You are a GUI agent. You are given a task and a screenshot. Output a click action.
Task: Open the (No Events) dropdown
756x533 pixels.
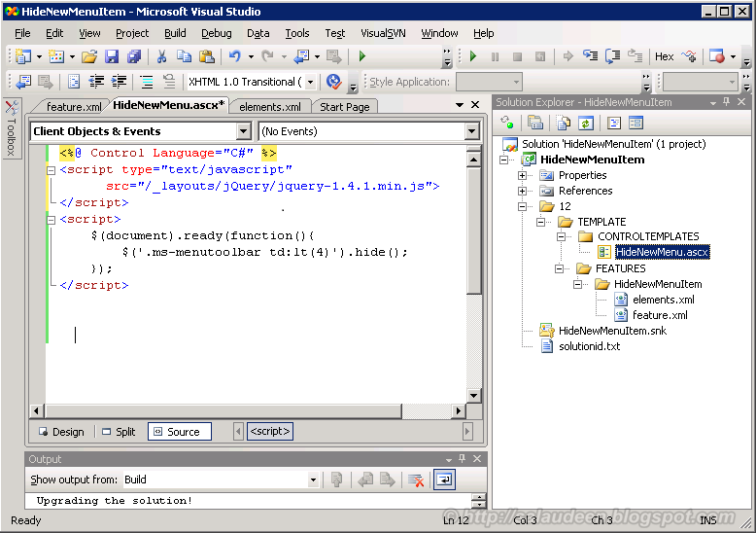point(471,131)
